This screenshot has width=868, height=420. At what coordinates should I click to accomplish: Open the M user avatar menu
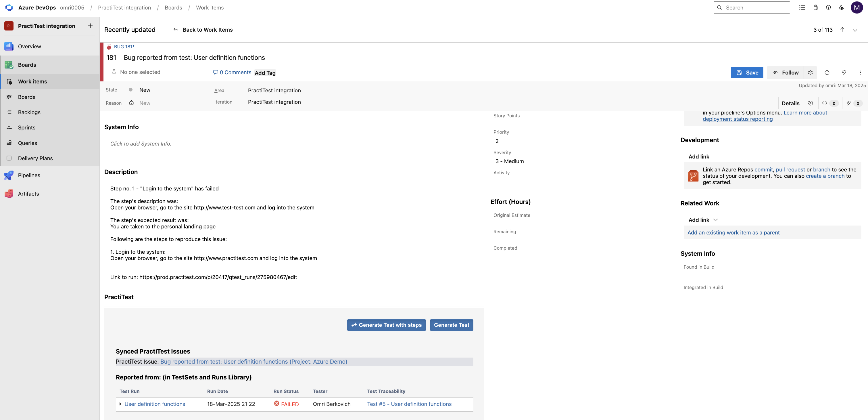coord(857,7)
